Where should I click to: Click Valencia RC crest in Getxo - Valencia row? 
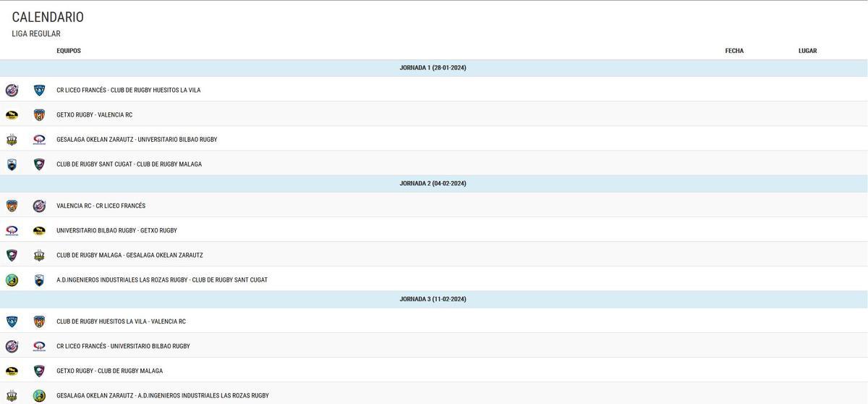tap(39, 115)
